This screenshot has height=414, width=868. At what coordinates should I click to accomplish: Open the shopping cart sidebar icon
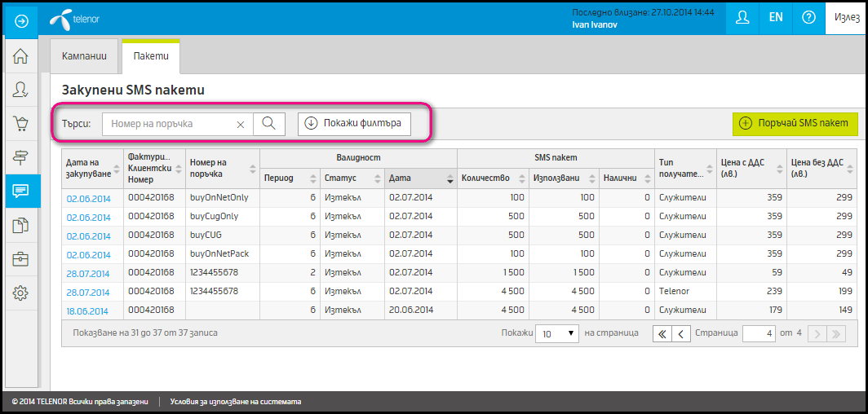(21, 123)
